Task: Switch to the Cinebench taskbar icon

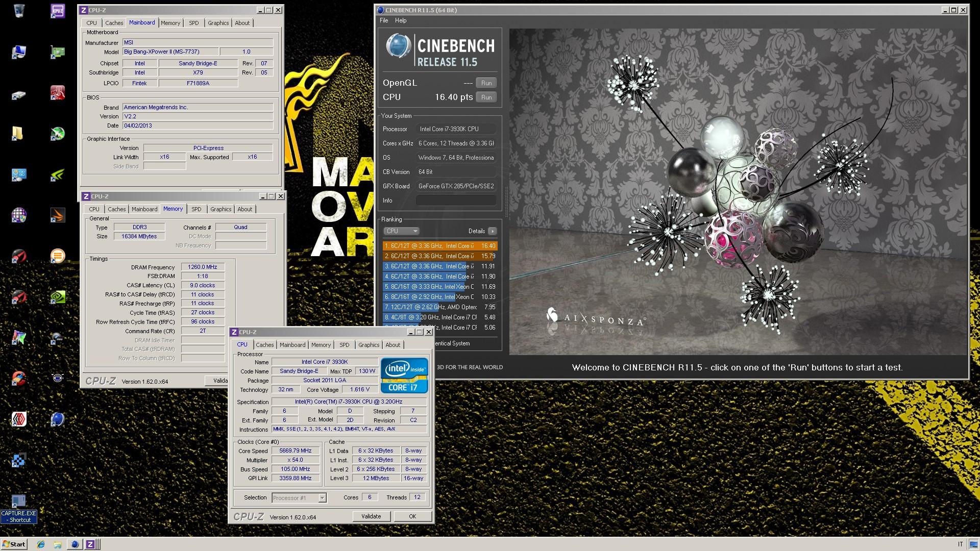Action: [75, 544]
